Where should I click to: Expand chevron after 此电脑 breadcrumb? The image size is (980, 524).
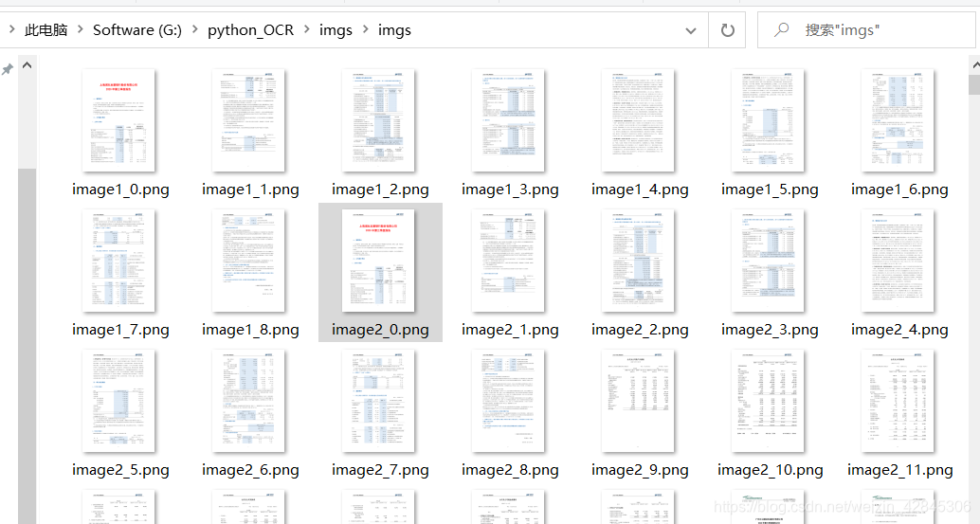coord(80,29)
